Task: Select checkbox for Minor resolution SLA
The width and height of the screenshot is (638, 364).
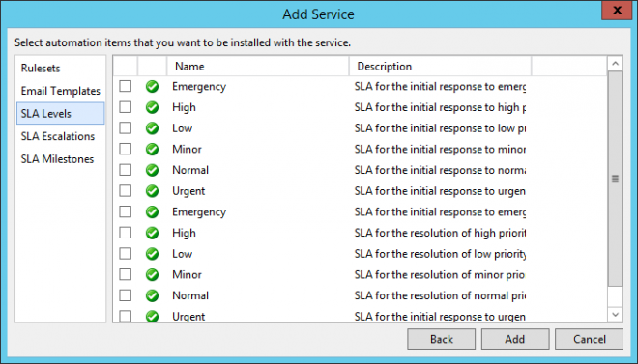Action: pos(126,274)
